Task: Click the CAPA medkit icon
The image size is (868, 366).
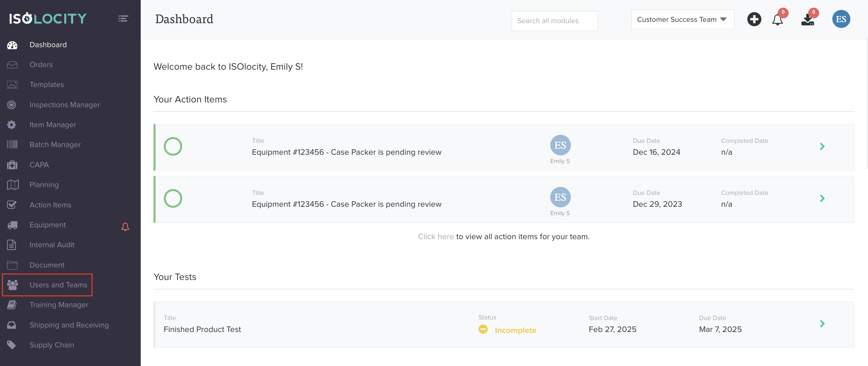Action: (x=12, y=165)
